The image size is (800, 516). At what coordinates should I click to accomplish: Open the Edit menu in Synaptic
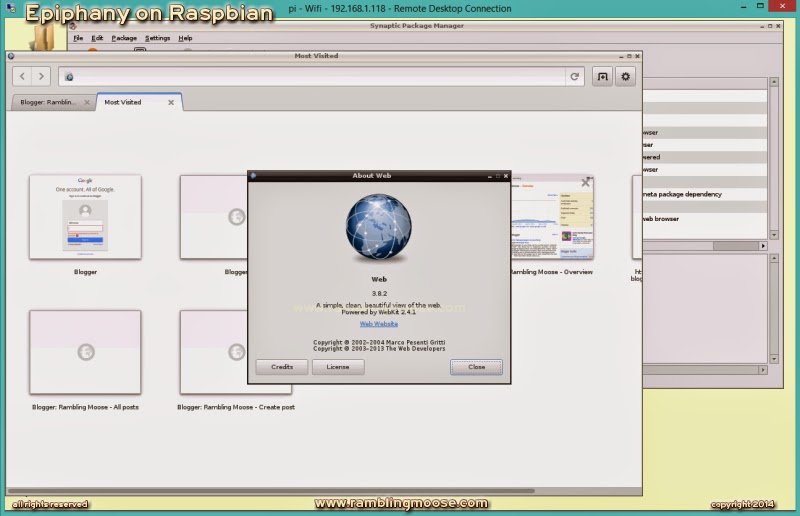(x=97, y=38)
